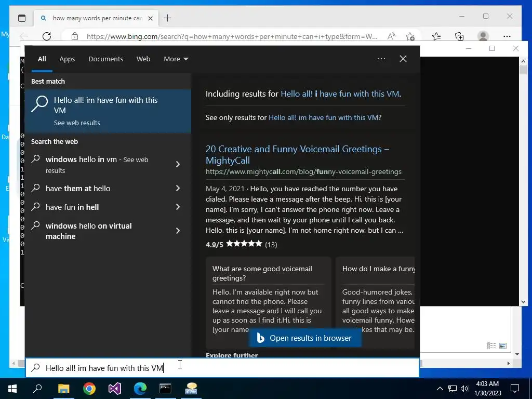Switch to the Apps search tab
The image size is (532, 399).
pos(67,59)
